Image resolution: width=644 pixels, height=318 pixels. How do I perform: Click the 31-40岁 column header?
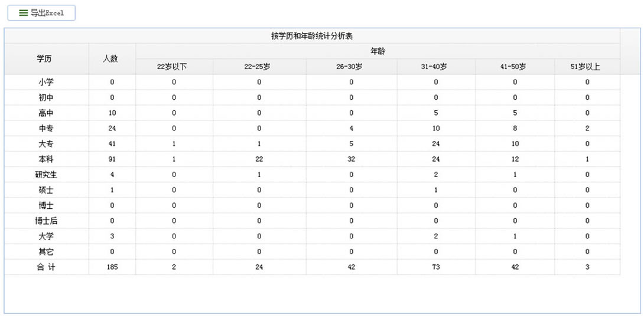click(434, 67)
